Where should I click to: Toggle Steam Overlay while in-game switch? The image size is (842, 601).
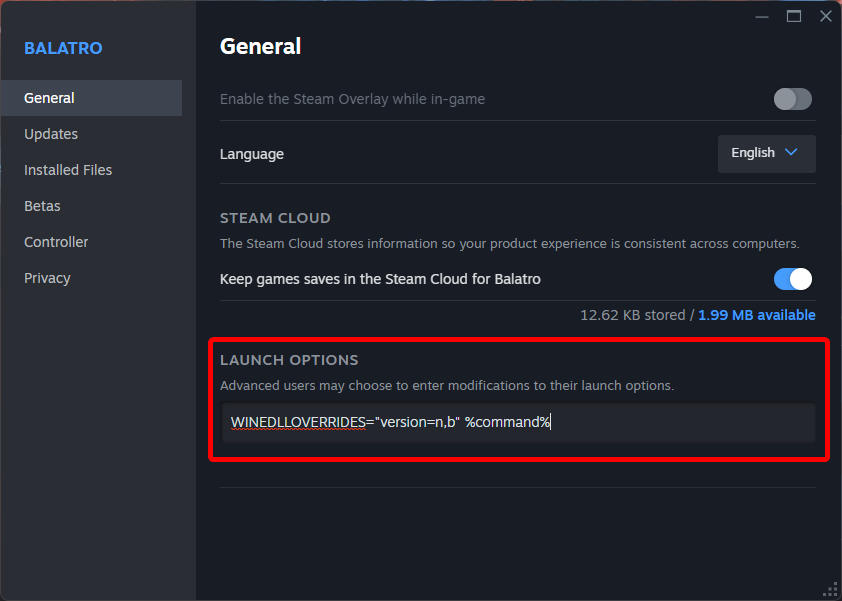(x=792, y=99)
